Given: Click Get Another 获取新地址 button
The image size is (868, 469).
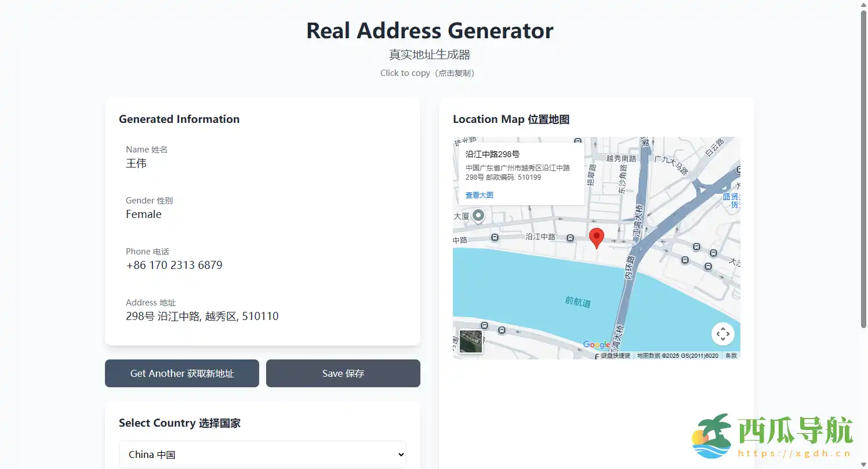Looking at the screenshot, I should (x=181, y=373).
